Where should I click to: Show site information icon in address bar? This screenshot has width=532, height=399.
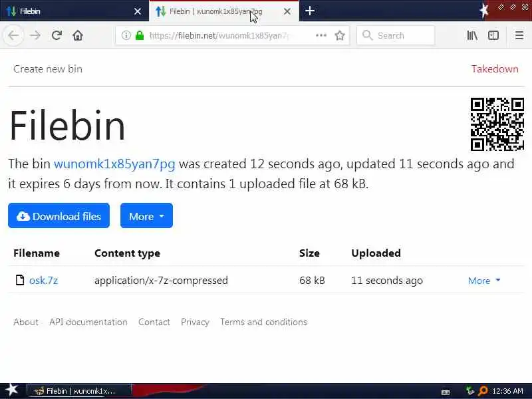(126, 35)
